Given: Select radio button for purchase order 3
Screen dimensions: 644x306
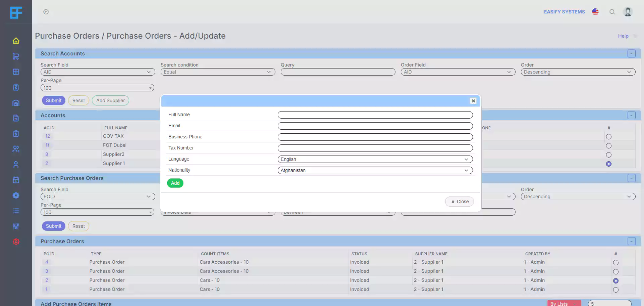Looking at the screenshot, I should tap(616, 272).
